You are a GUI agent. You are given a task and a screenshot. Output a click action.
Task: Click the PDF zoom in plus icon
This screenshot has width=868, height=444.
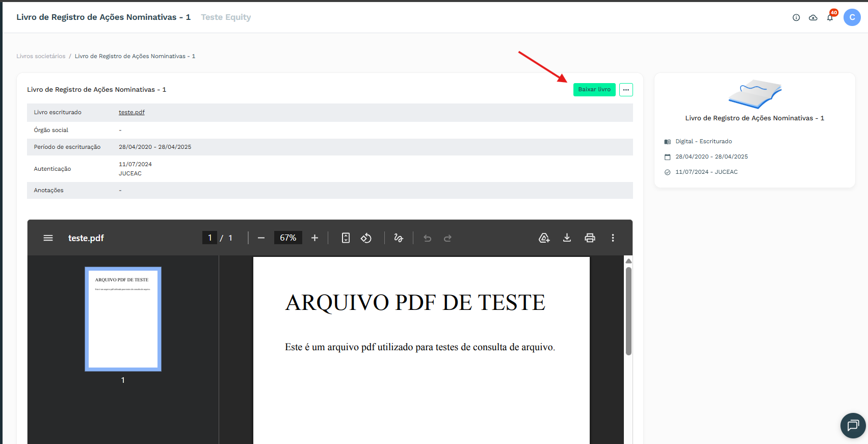point(314,238)
